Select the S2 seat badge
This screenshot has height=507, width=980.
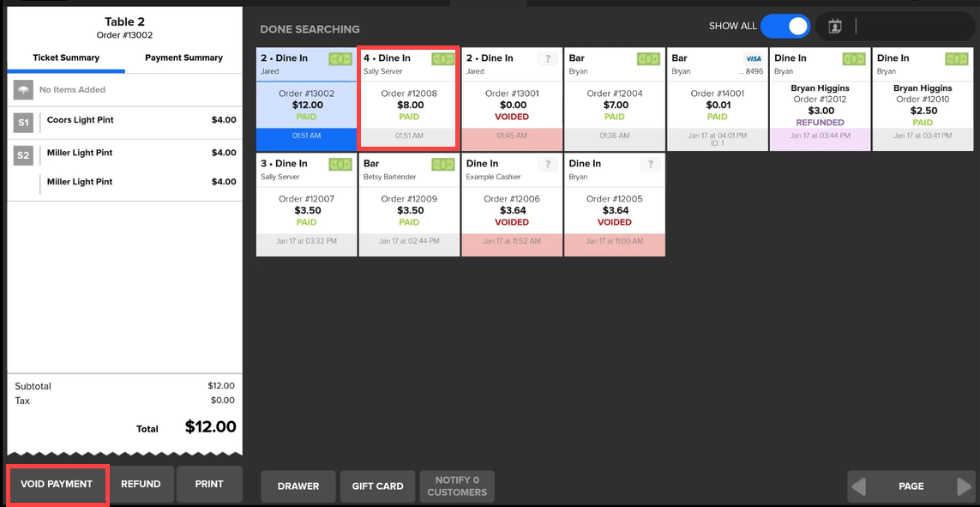pos(23,157)
